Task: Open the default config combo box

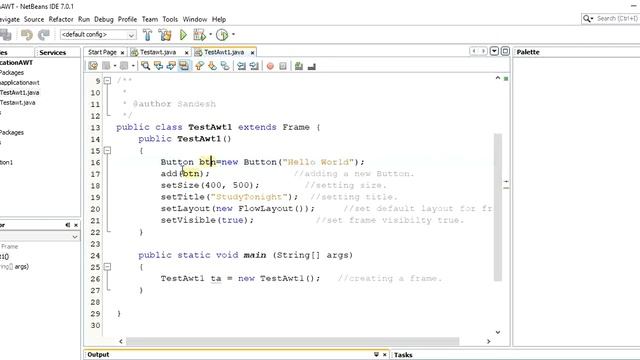Action: [98, 35]
